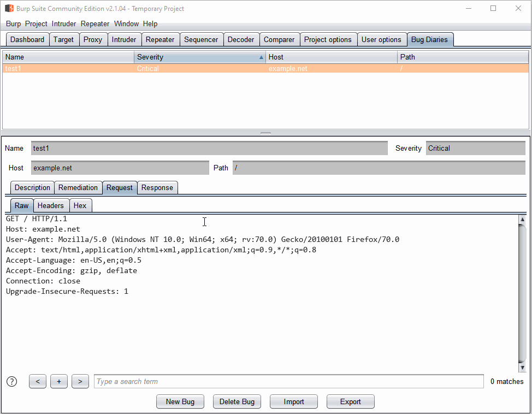Click the request vertical scrollbar
This screenshot has width=532, height=414.
click(523, 293)
